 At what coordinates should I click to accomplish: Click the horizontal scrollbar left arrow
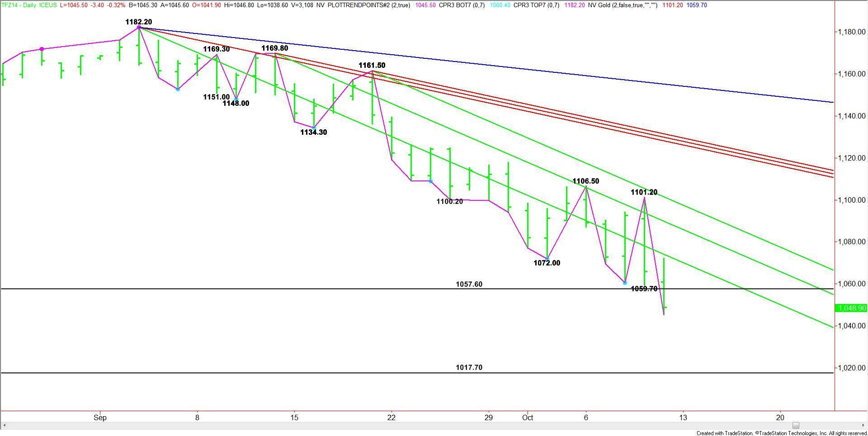(x=4, y=425)
